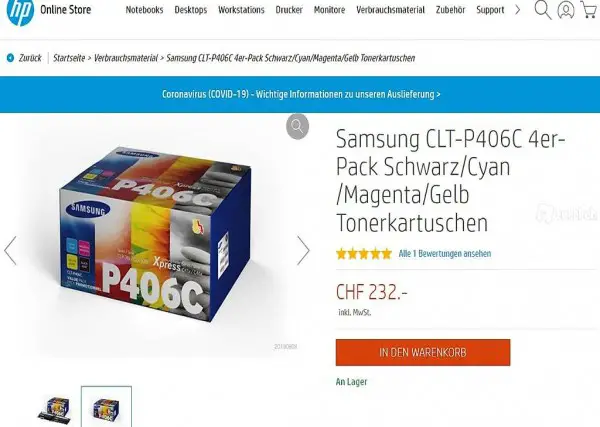This screenshot has width=600, height=427.
Task: Open Alle 1 Bewertungen ansehen link
Action: tap(445, 254)
